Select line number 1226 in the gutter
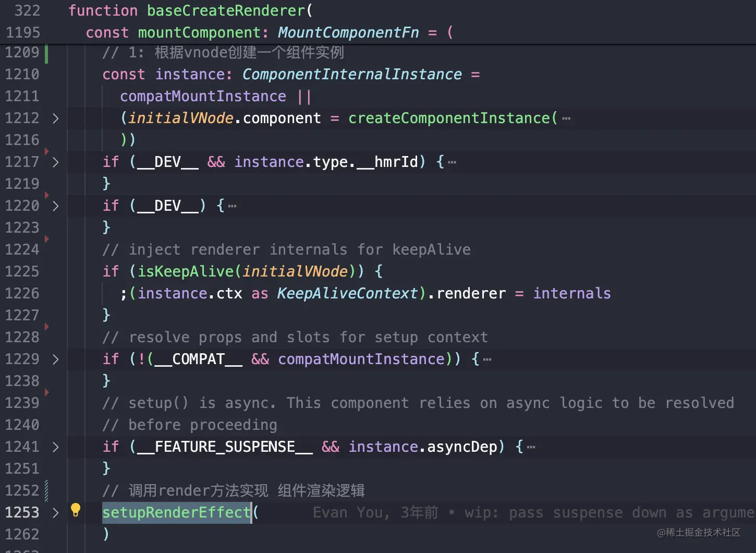This screenshot has width=756, height=553. pyautogui.click(x=22, y=294)
